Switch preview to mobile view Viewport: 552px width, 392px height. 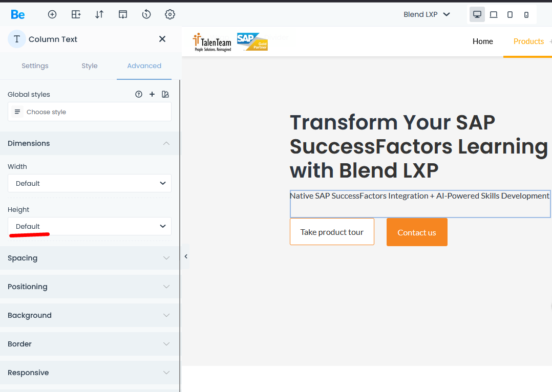[526, 14]
